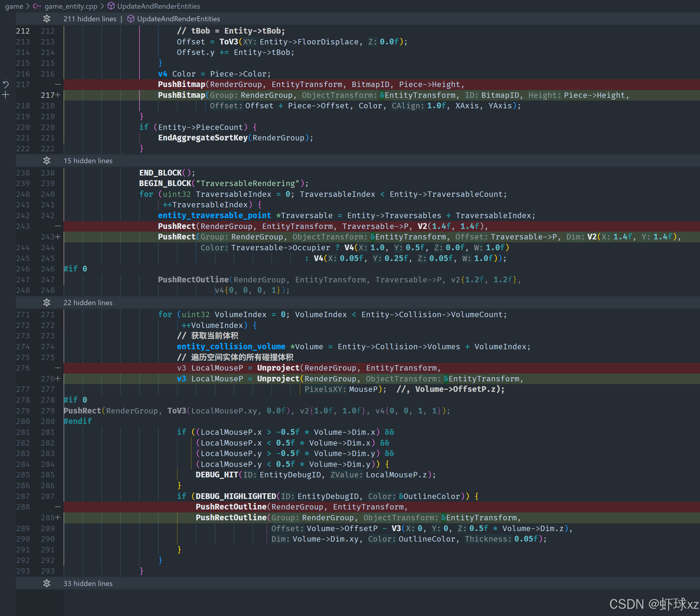Click the C++ file icon in breadcrumb
Image resolution: width=700 pixels, height=616 pixels.
tap(37, 6)
